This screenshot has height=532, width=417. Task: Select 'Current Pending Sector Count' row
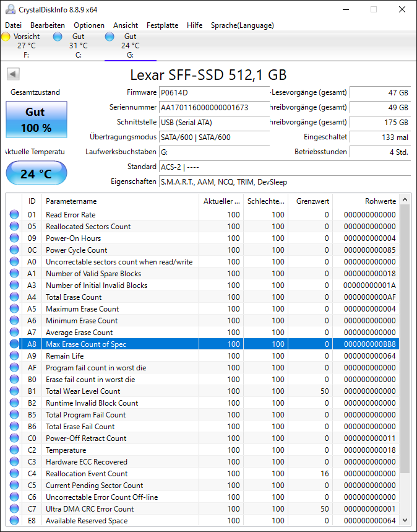click(203, 485)
